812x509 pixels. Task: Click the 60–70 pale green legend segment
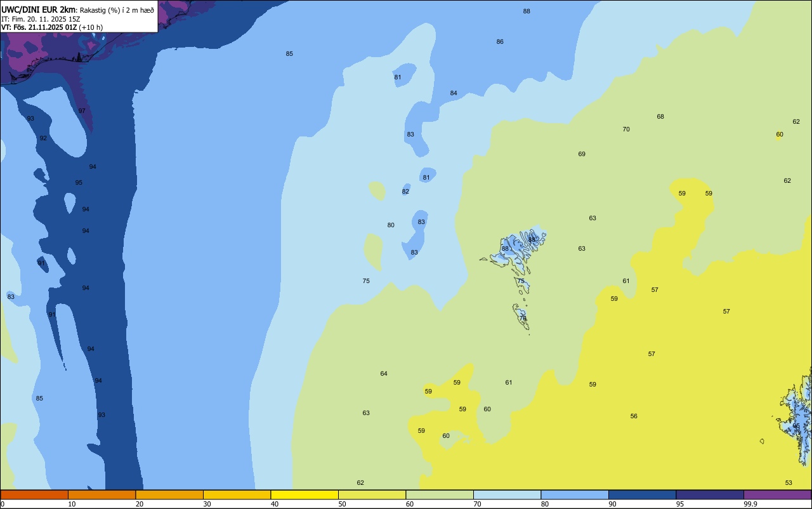point(440,494)
